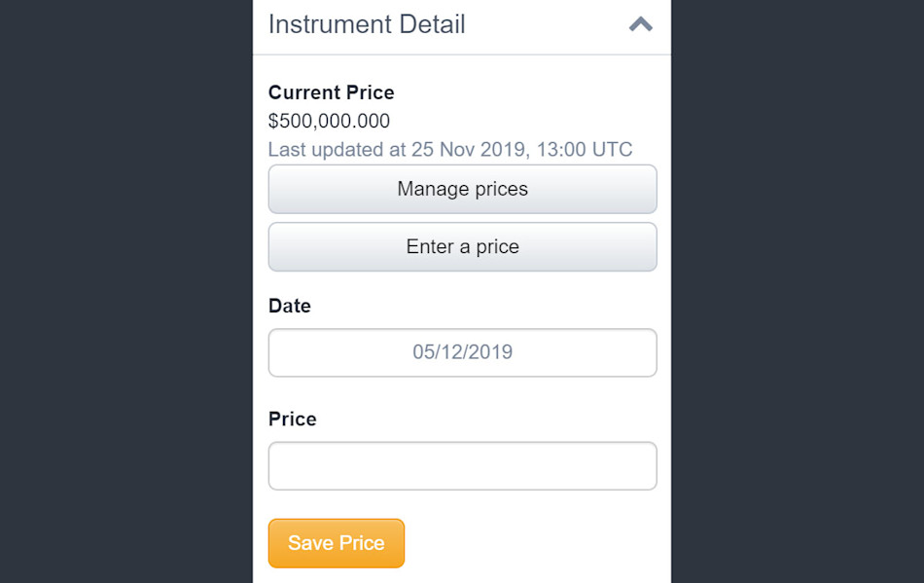Click the Date field label
This screenshot has height=583, width=924.
point(289,306)
